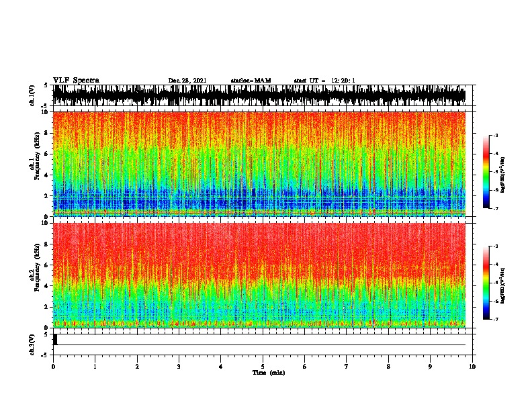Click inside the ch.2 frequency spectrogram
Screen dimensions: 532x411
(259, 275)
